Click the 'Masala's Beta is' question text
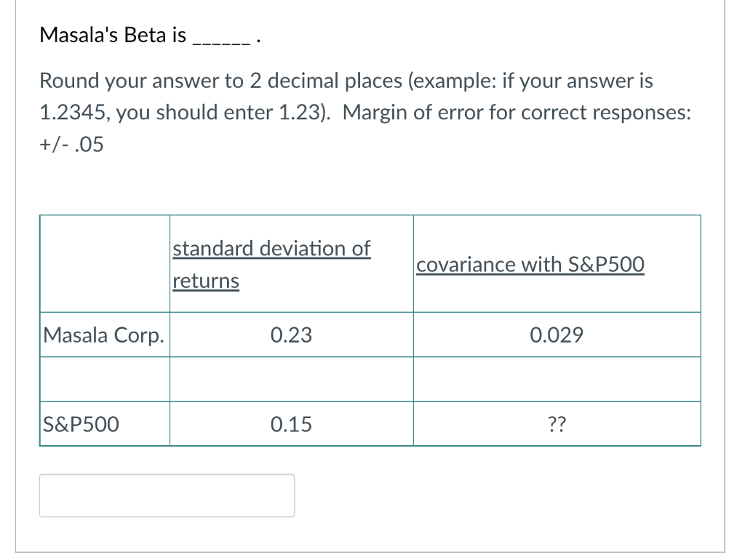Viewport: 745px width, 560px height. tap(113, 35)
